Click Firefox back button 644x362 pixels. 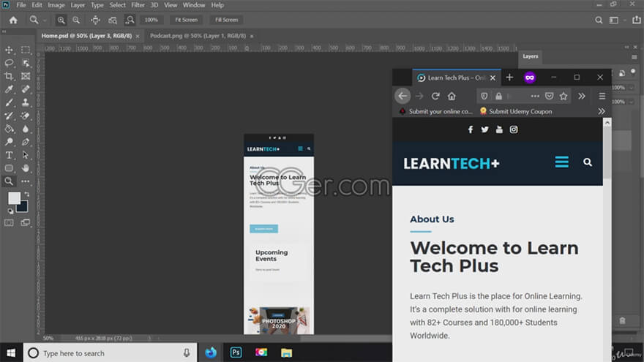pos(402,96)
